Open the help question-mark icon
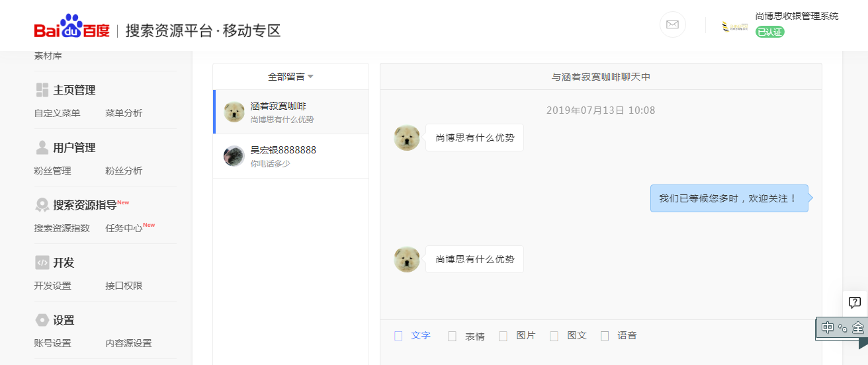This screenshot has height=365, width=868. [855, 303]
